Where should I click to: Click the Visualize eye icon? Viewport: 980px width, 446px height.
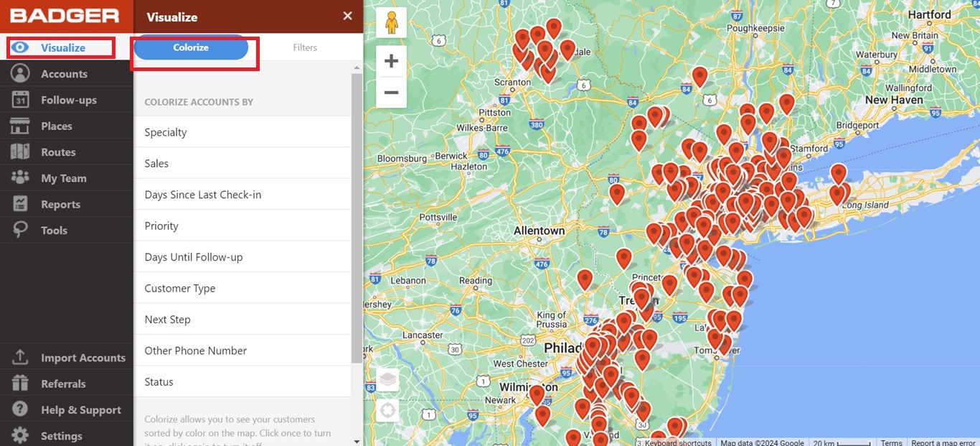click(20, 47)
